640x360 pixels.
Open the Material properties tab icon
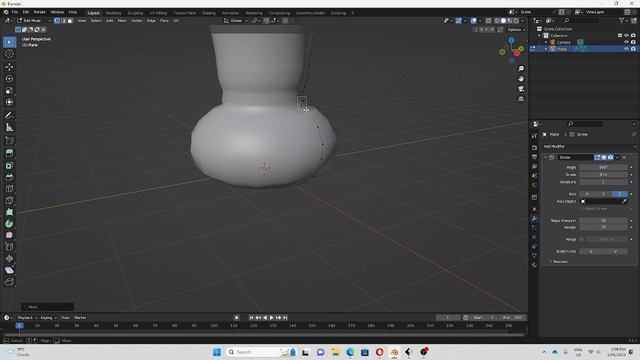534,265
